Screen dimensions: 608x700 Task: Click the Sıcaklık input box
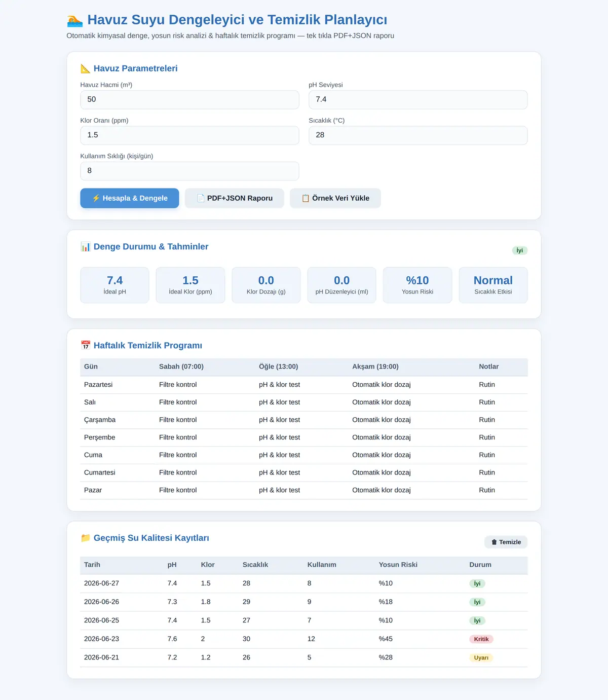point(418,135)
